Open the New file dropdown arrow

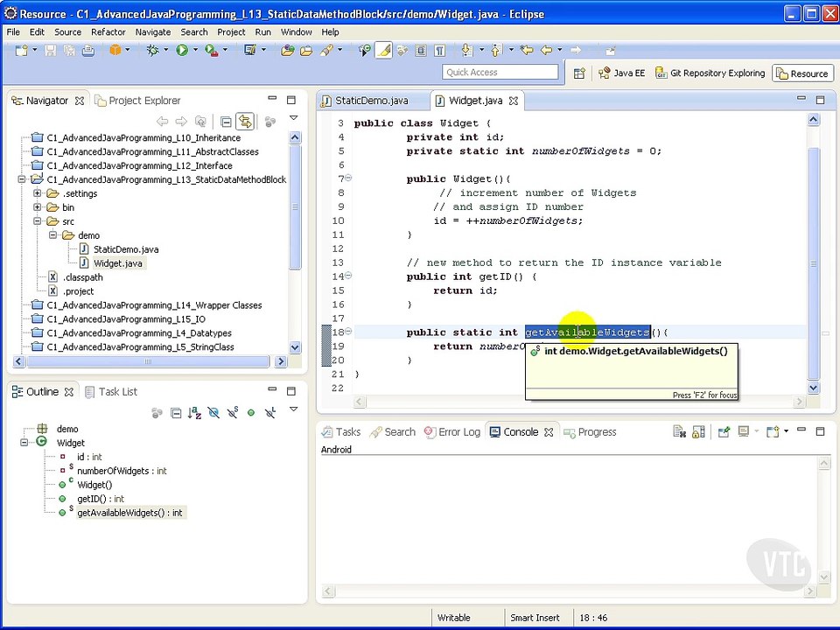coord(35,50)
